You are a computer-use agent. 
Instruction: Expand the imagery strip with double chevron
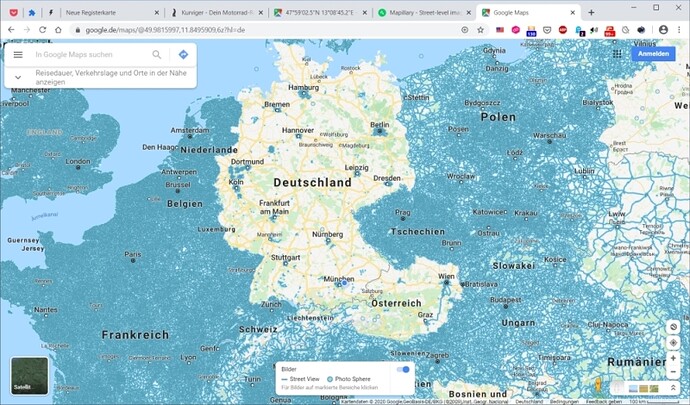(673, 388)
